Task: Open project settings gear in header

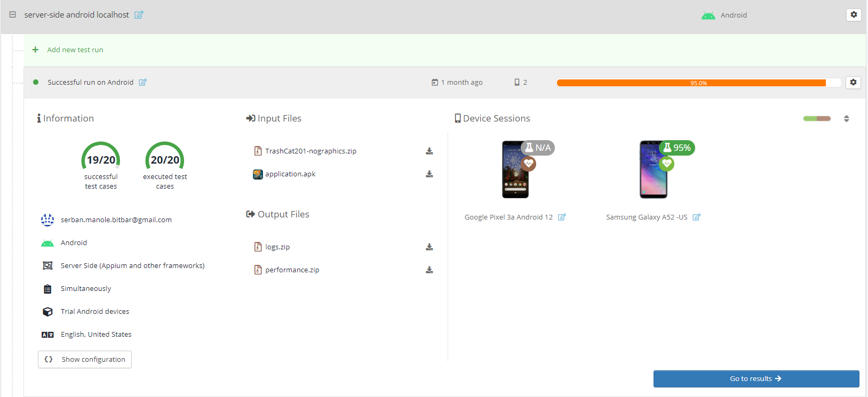Action: [x=854, y=15]
